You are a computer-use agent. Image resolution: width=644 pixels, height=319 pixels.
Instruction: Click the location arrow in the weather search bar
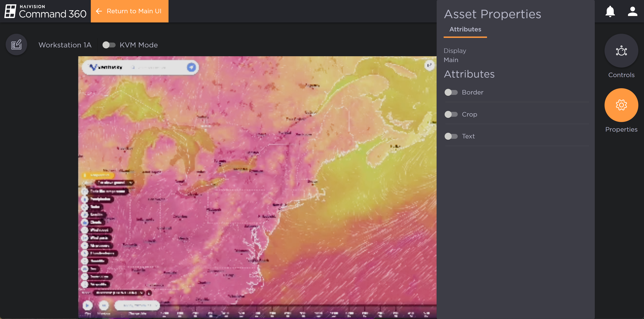(192, 68)
